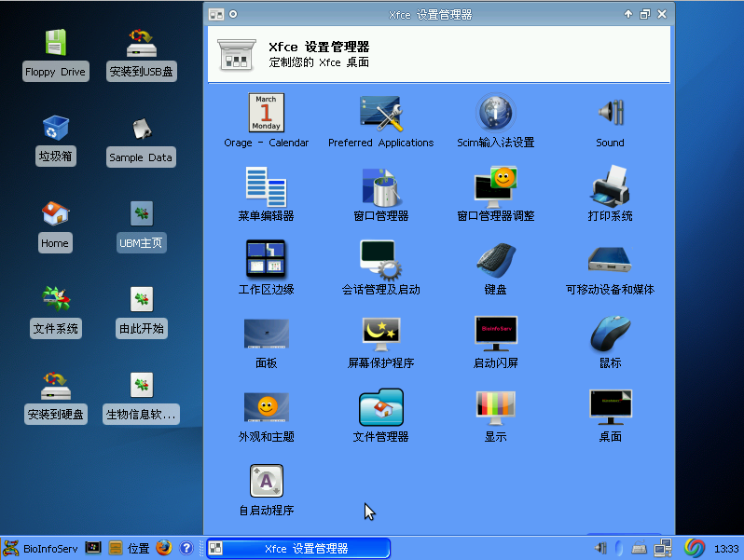Image resolution: width=744 pixels, height=560 pixels.
Task: Launch Firefox from the taskbar
Action: point(164,548)
